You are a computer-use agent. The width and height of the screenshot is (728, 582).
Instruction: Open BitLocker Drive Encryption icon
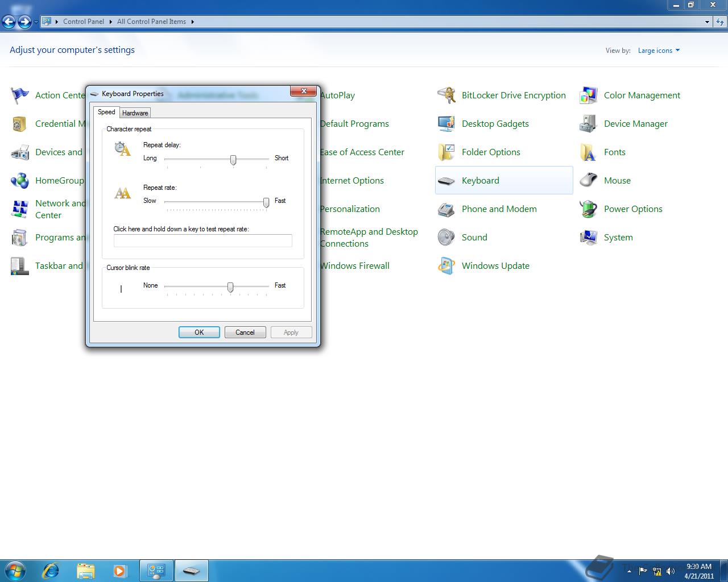446,95
